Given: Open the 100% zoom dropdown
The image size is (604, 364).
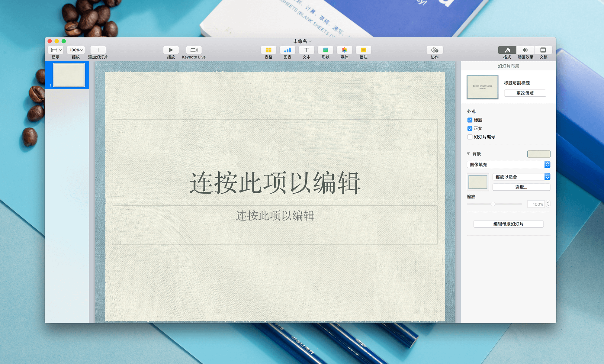Looking at the screenshot, I should click(76, 50).
